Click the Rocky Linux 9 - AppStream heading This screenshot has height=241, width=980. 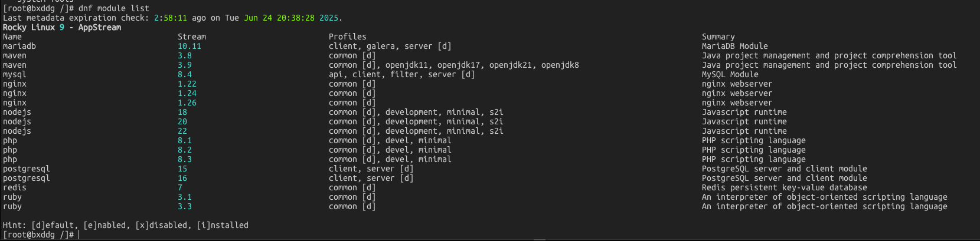click(62, 27)
